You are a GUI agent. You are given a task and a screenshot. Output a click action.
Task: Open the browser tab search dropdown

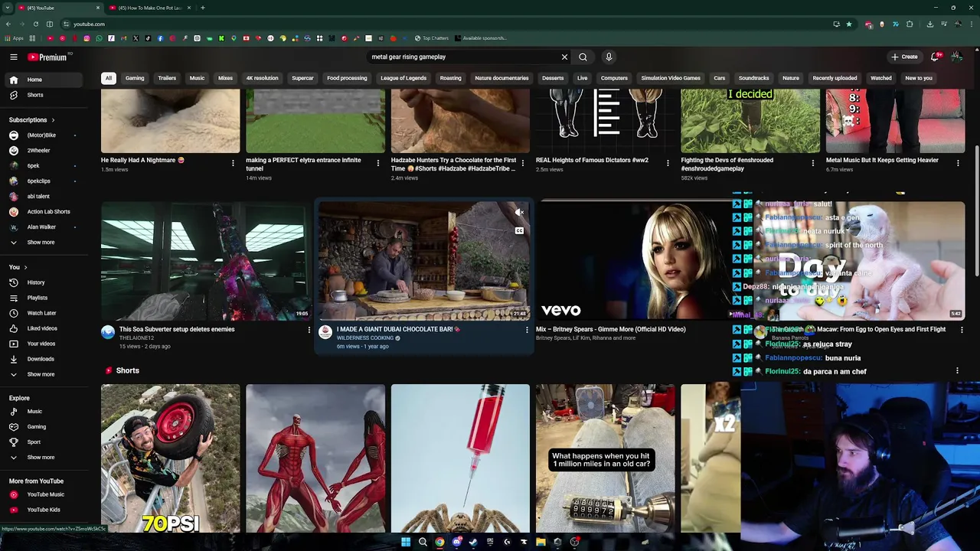(x=8, y=8)
